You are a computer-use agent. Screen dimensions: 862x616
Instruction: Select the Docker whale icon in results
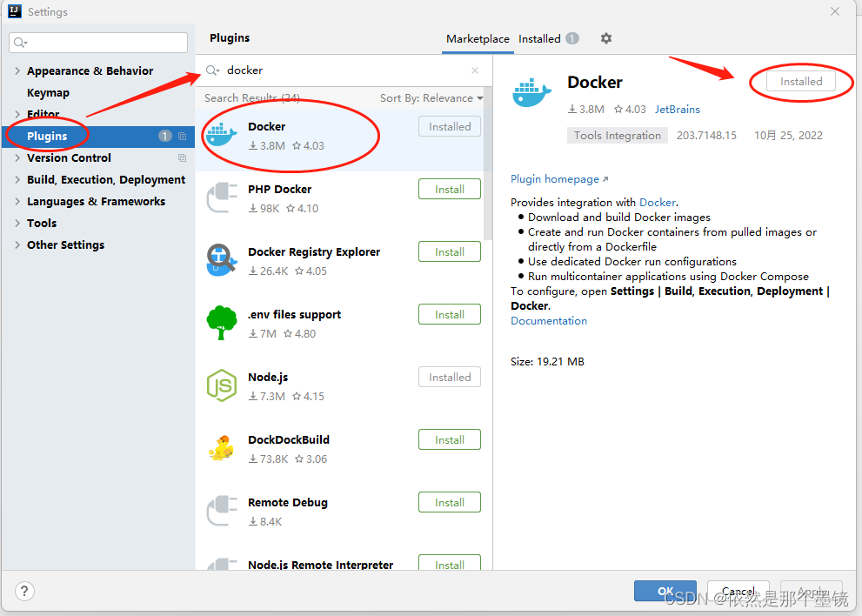coord(222,135)
